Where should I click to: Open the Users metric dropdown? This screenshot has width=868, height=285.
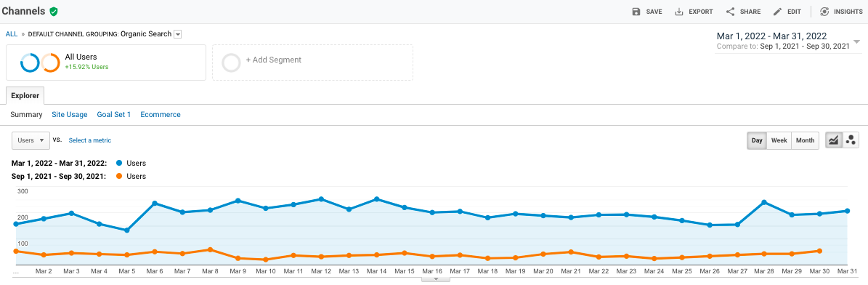[31, 140]
